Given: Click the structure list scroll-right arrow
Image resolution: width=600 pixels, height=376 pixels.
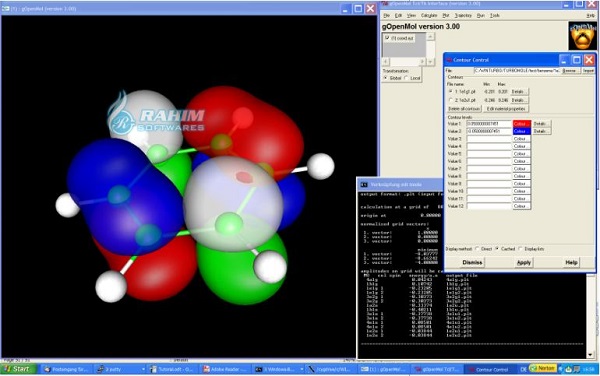Looking at the screenshot, I should pyautogui.click(x=422, y=62).
